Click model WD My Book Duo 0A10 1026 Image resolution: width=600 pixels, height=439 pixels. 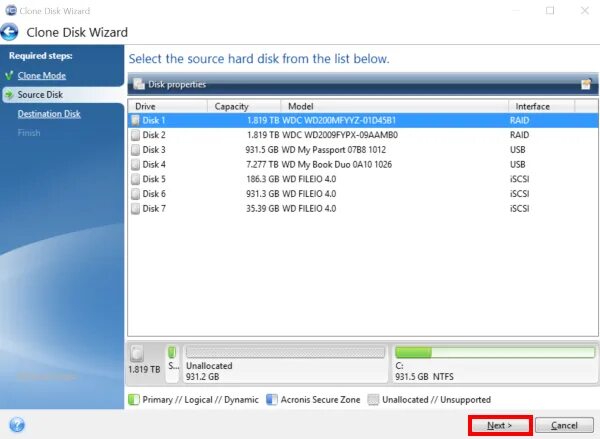pyautogui.click(x=337, y=165)
